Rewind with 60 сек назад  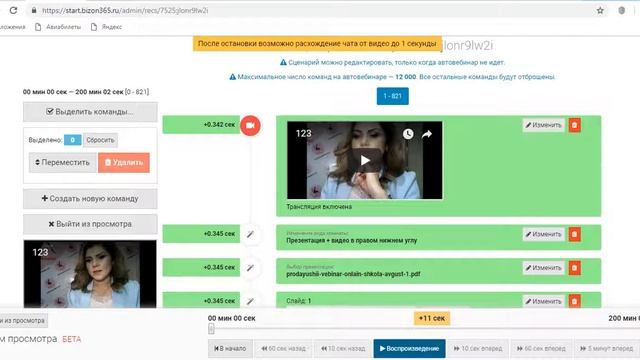pos(283,349)
